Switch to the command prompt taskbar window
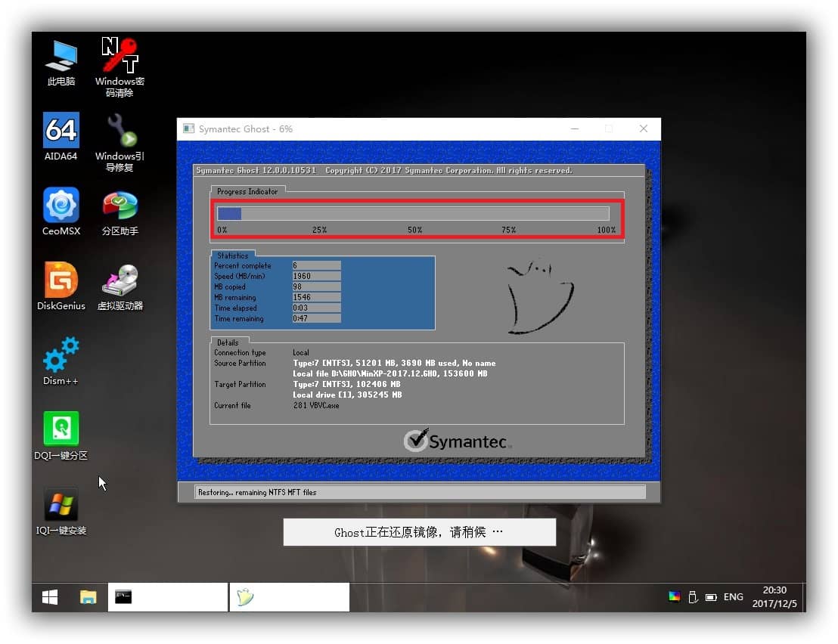Viewport: 838px width, 644px height. pos(167,597)
